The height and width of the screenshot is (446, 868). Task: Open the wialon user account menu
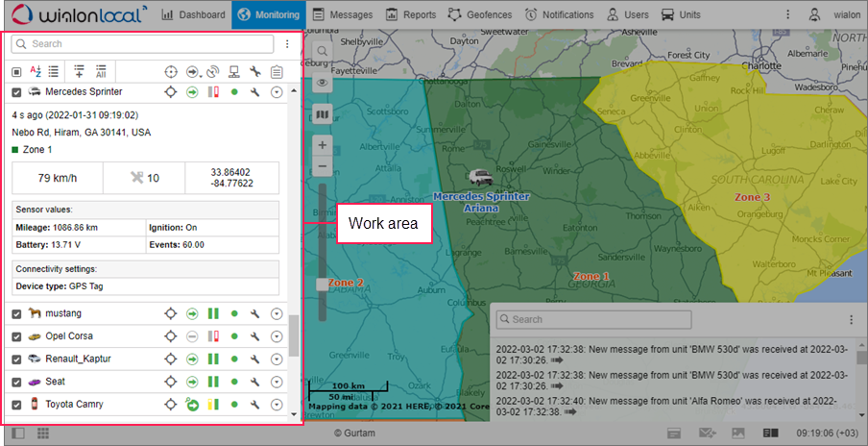(x=834, y=15)
